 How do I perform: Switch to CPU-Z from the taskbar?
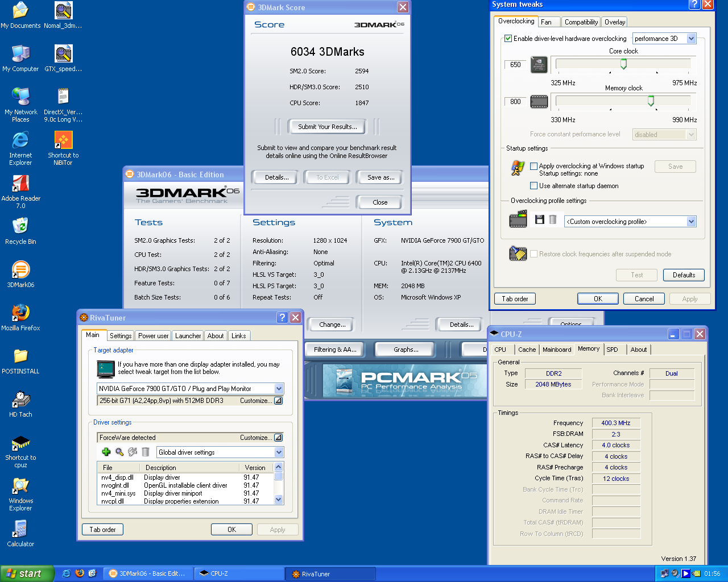click(x=238, y=573)
